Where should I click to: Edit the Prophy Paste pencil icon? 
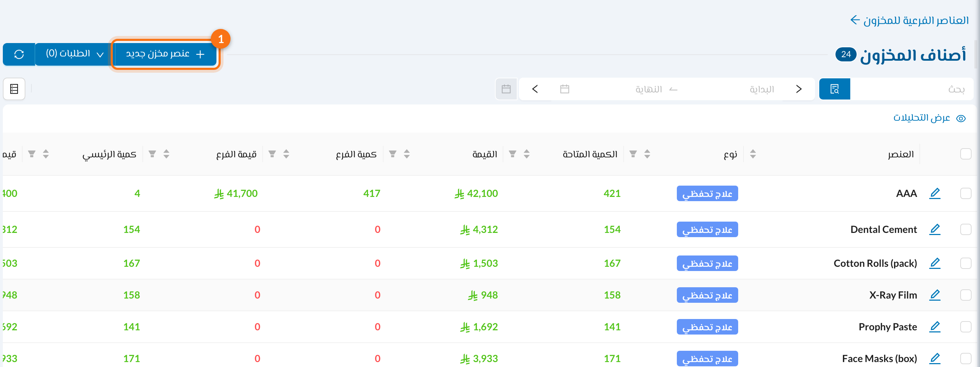point(935,327)
